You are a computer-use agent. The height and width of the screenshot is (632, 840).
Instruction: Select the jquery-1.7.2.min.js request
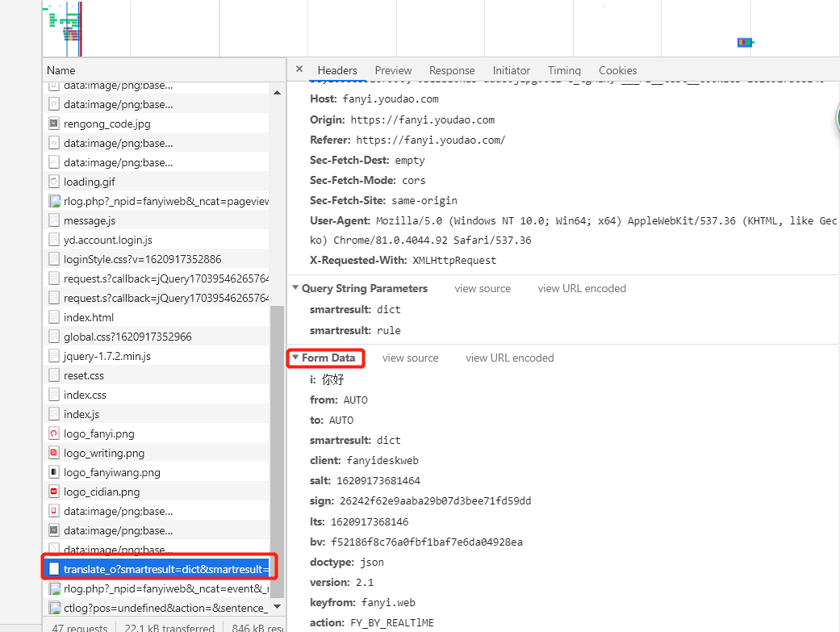(156, 356)
